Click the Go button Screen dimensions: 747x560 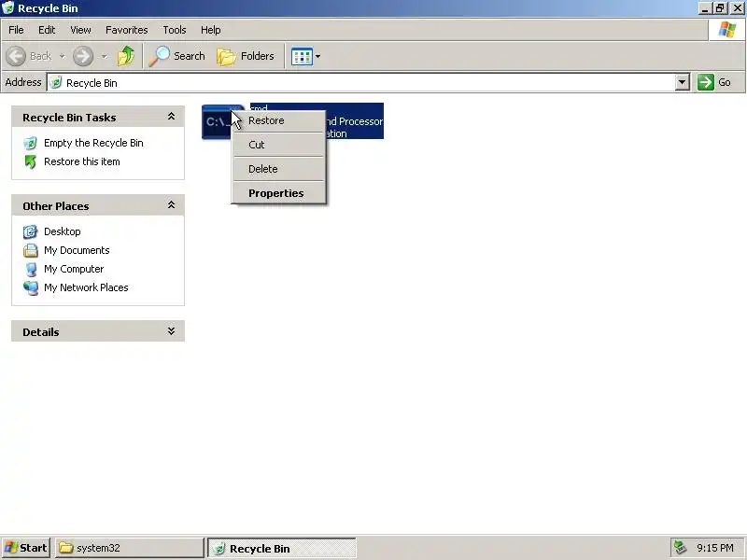click(x=714, y=82)
